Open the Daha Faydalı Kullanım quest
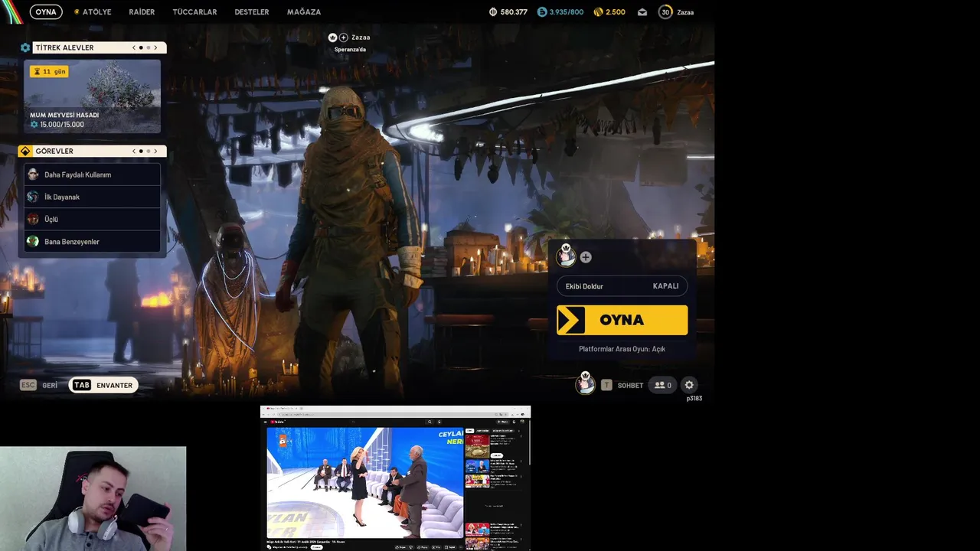The width and height of the screenshot is (980, 551). (x=92, y=174)
